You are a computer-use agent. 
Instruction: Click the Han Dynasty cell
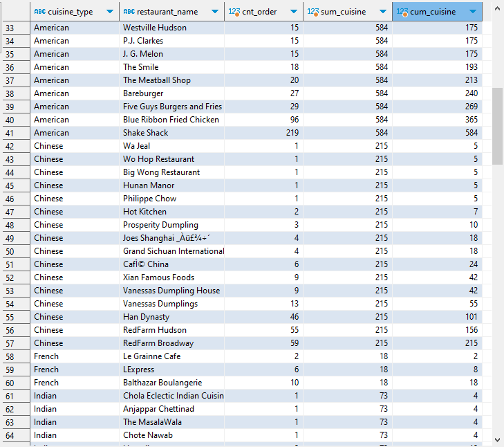[x=171, y=317]
